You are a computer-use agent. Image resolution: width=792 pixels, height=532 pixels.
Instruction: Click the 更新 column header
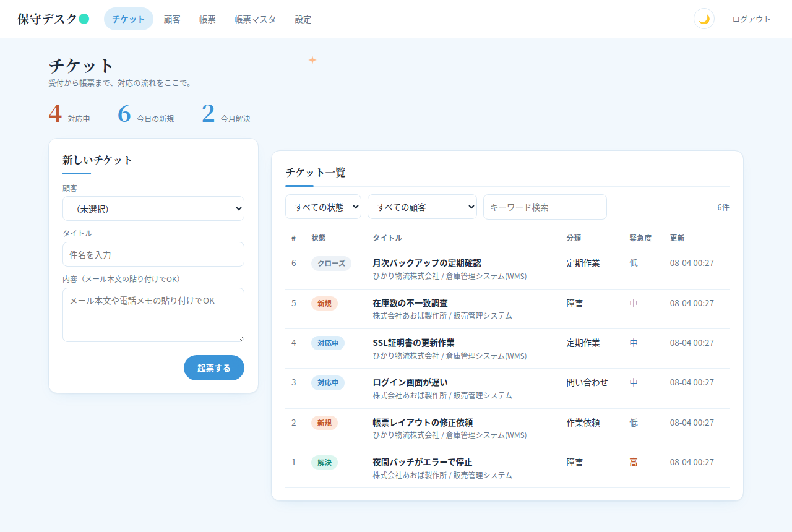(677, 238)
